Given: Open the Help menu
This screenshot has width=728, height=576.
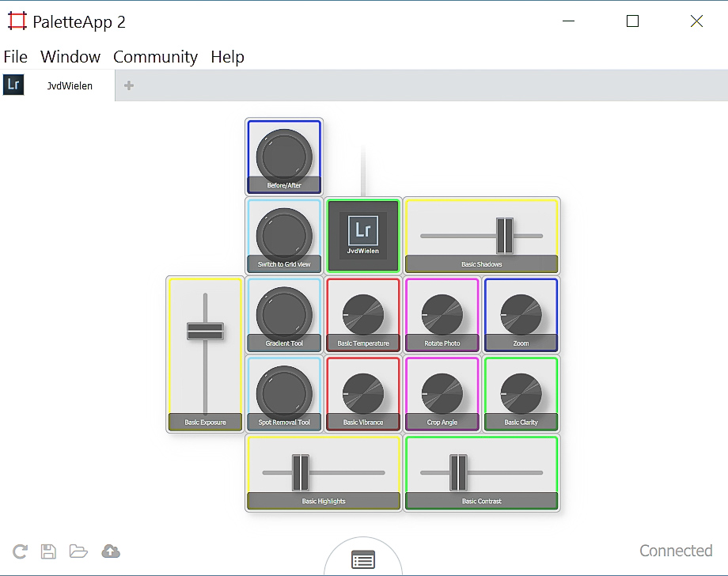Looking at the screenshot, I should (228, 57).
